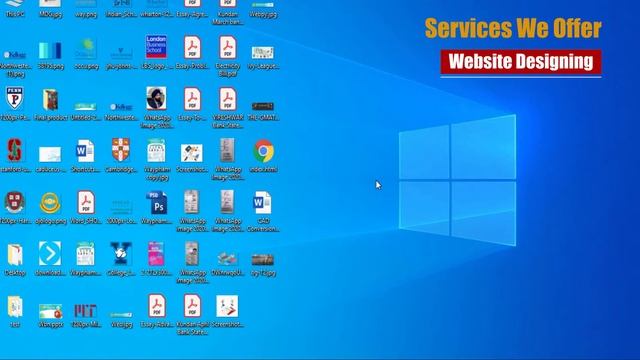The width and height of the screenshot is (640, 360).
Task: Open Screenshot file with red arrow
Action: pyautogui.click(x=227, y=306)
